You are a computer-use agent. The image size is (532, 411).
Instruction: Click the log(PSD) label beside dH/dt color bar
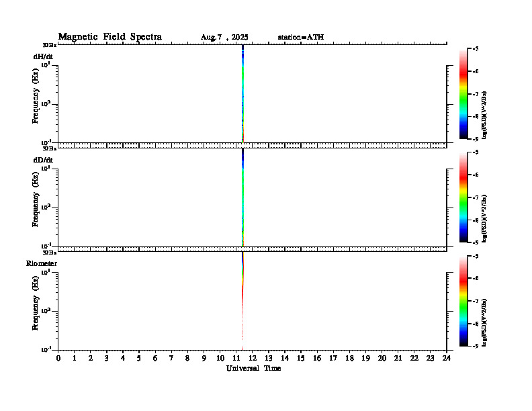[x=484, y=116]
